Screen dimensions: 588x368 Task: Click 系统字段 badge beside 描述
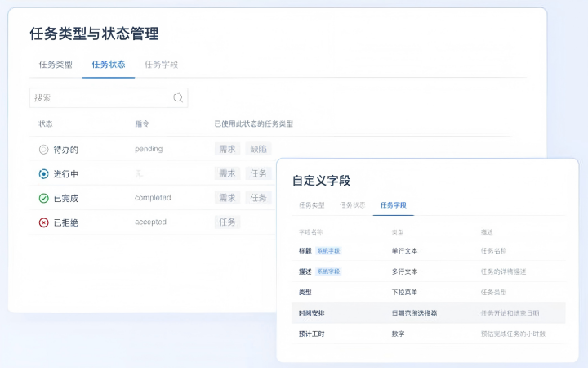[x=328, y=272]
